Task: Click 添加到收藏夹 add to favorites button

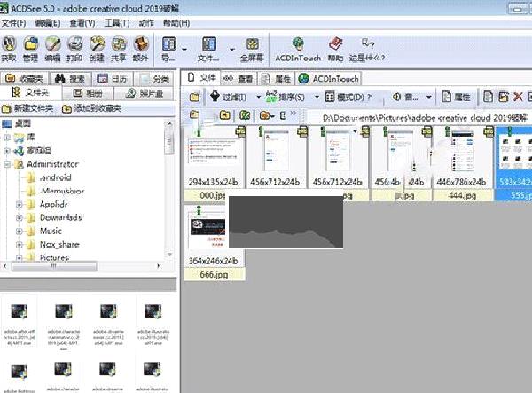Action: pos(92,108)
